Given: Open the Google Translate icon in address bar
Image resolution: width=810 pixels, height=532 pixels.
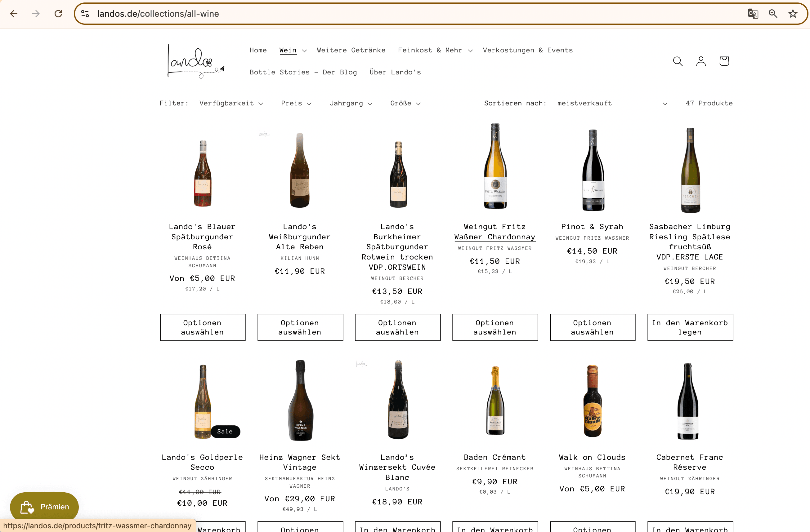Looking at the screenshot, I should point(753,14).
